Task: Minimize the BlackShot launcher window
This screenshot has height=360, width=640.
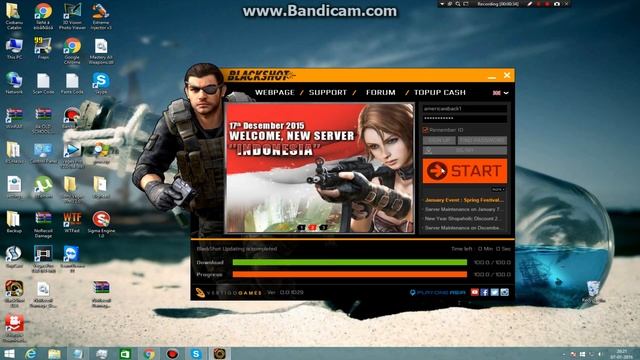Action: [x=492, y=76]
